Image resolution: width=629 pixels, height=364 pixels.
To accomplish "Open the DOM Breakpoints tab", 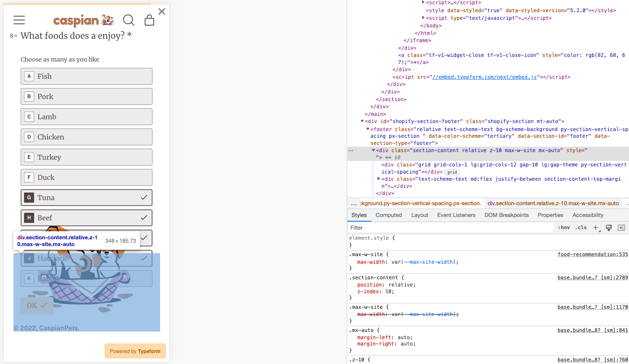I will [506, 215].
